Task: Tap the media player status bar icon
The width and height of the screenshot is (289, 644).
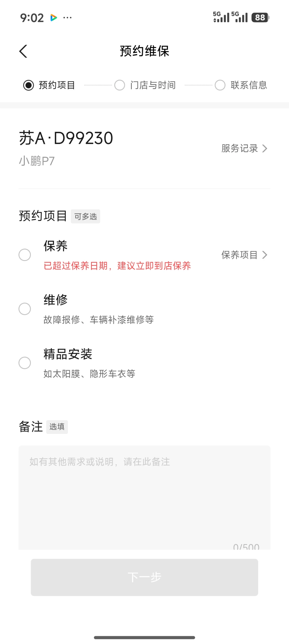Action: pyautogui.click(x=54, y=18)
